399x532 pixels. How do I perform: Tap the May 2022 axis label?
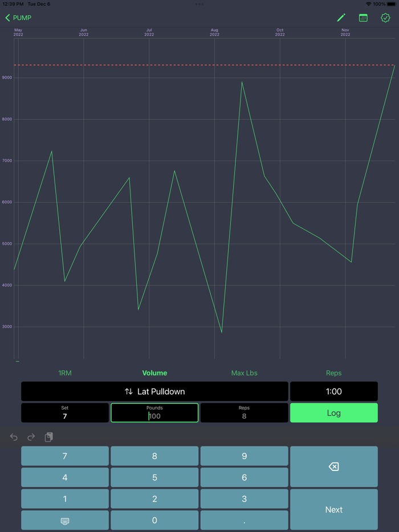click(18, 32)
